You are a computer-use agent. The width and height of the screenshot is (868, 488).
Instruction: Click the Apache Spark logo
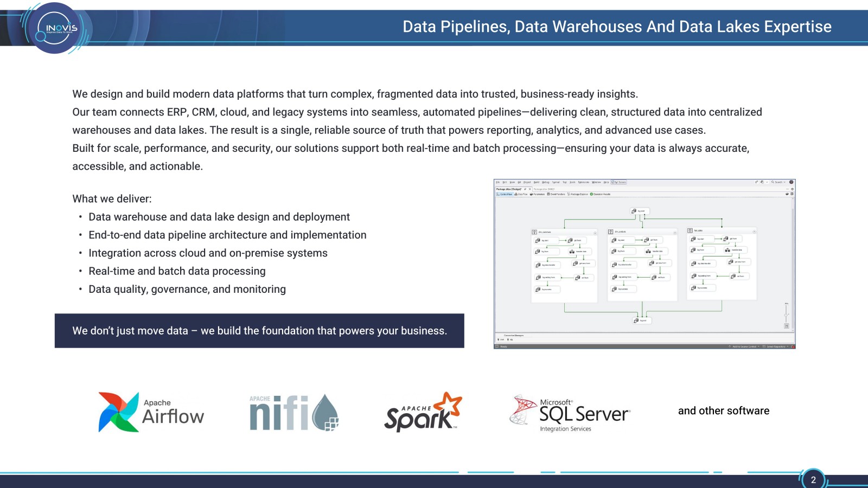(423, 412)
